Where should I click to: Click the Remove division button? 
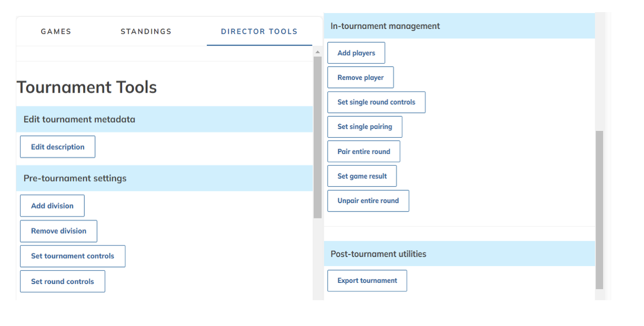pyautogui.click(x=58, y=231)
